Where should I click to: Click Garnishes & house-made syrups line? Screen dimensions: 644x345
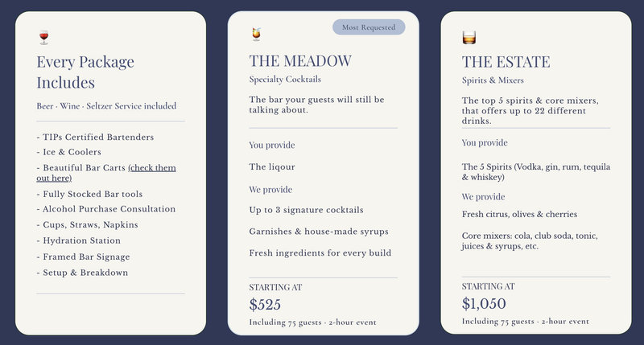coord(319,232)
